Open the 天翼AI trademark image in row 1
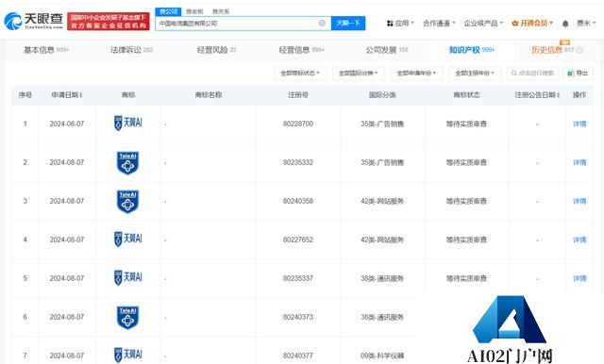 (128, 124)
